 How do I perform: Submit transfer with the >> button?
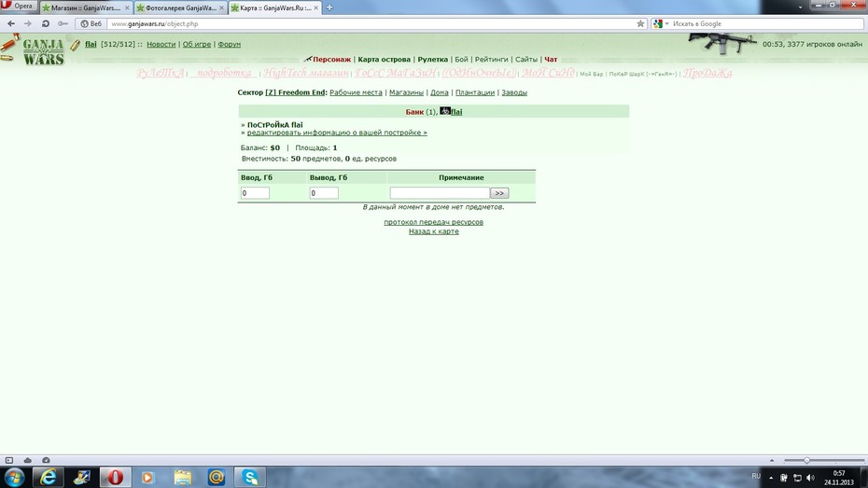(x=499, y=193)
